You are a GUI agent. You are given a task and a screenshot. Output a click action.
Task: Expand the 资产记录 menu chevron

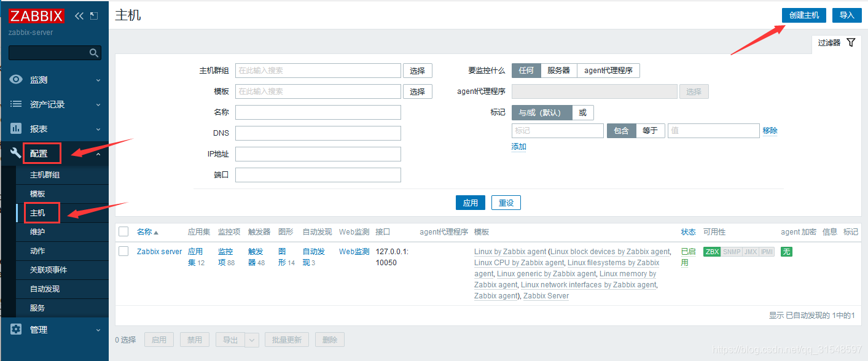[x=98, y=104]
